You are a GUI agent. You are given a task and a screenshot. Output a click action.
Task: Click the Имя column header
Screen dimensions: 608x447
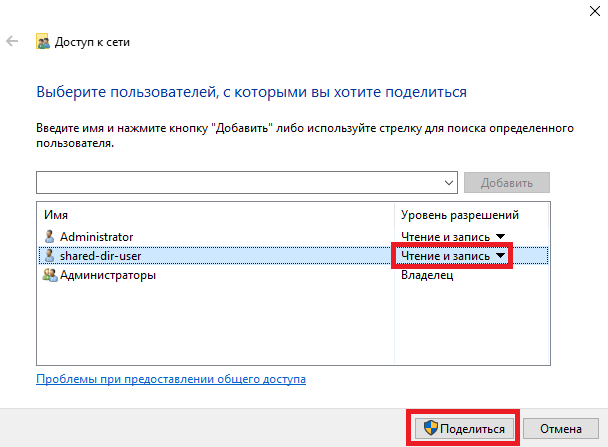point(56,215)
